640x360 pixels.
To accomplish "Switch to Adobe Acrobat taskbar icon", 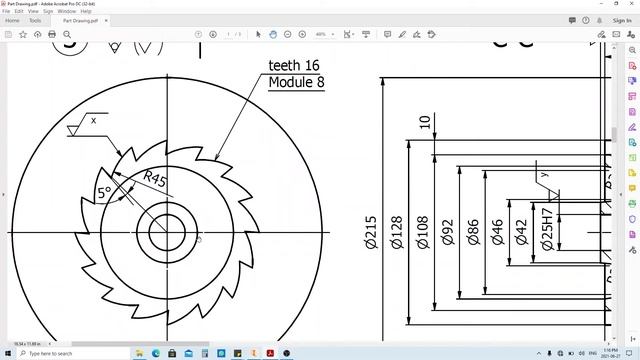I will [270, 353].
